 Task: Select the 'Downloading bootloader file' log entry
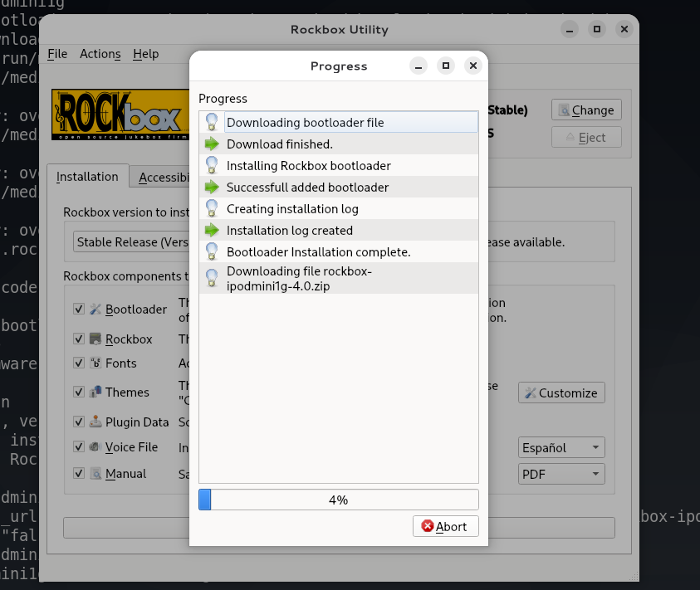coord(305,123)
